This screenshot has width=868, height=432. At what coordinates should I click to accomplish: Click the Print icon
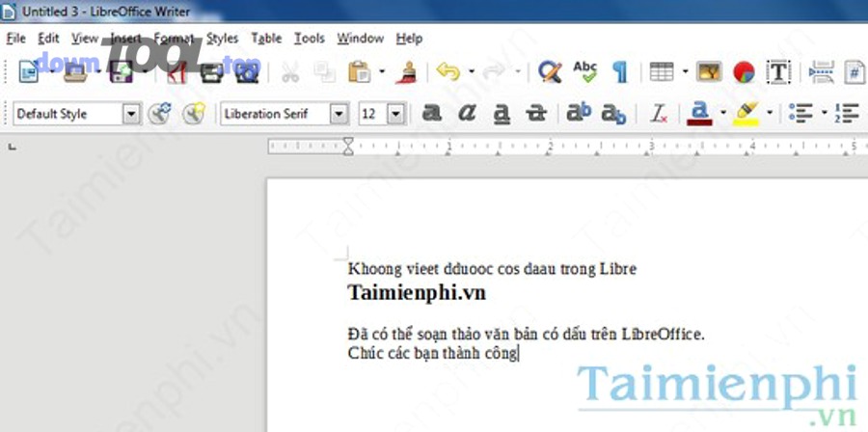(x=211, y=71)
